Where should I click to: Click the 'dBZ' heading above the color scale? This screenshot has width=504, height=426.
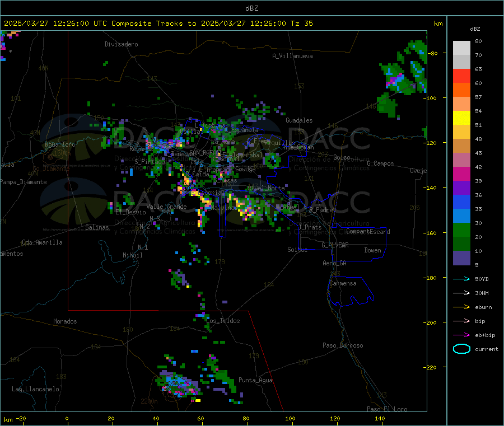475,29
